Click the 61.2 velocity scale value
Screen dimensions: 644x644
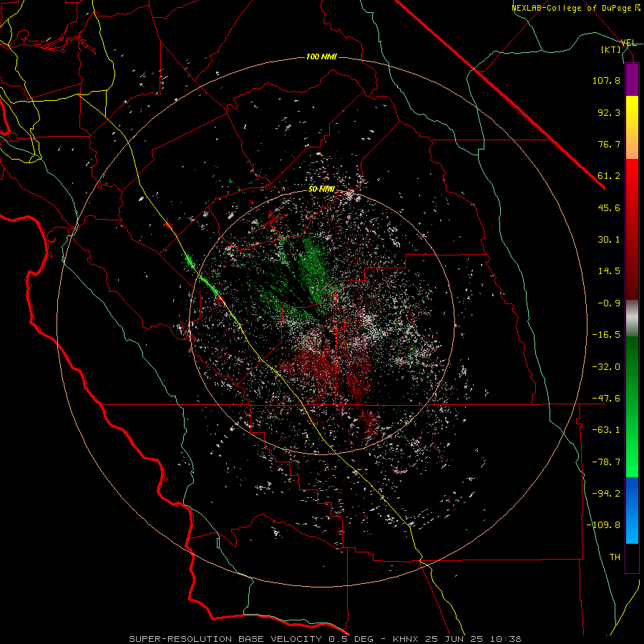click(x=609, y=176)
